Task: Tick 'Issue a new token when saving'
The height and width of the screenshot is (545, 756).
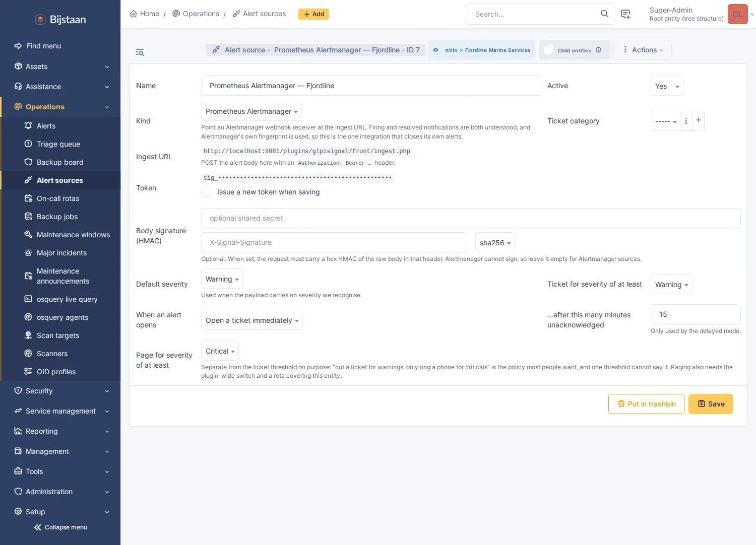Action: coord(206,192)
